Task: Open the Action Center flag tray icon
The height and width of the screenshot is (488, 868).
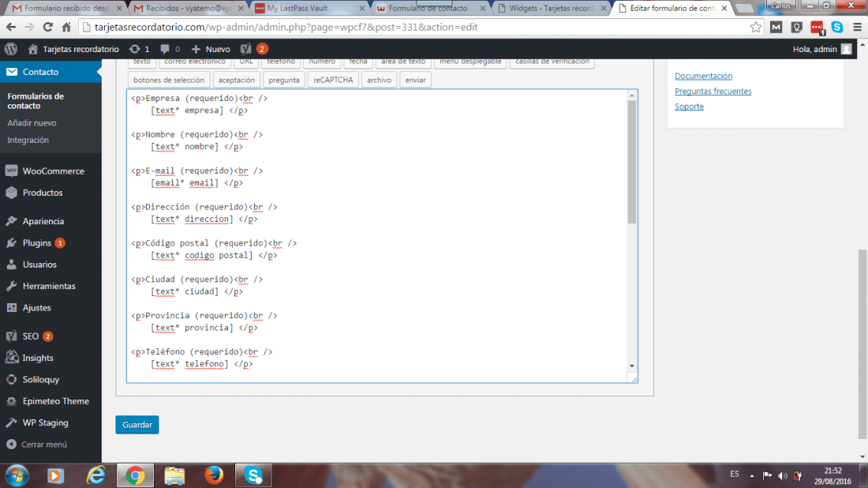Action: pyautogui.click(x=767, y=475)
